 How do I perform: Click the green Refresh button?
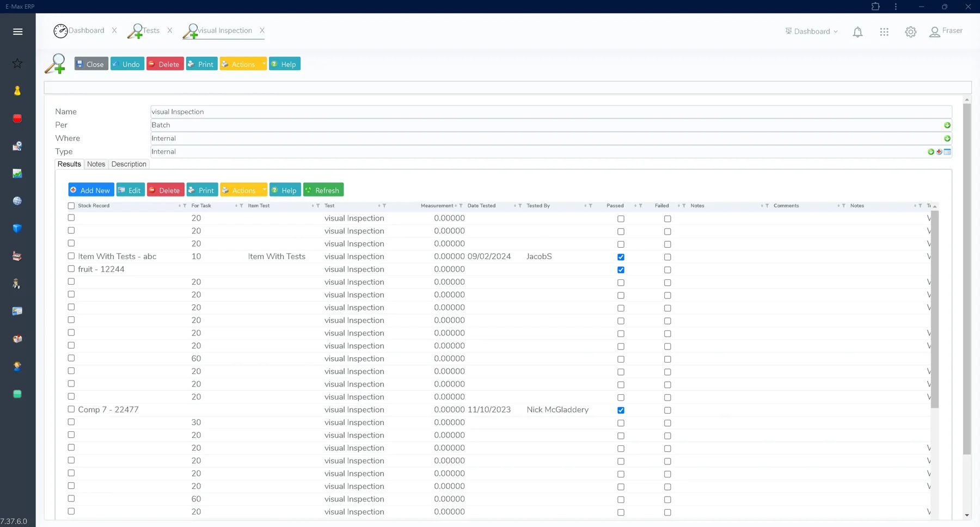323,190
